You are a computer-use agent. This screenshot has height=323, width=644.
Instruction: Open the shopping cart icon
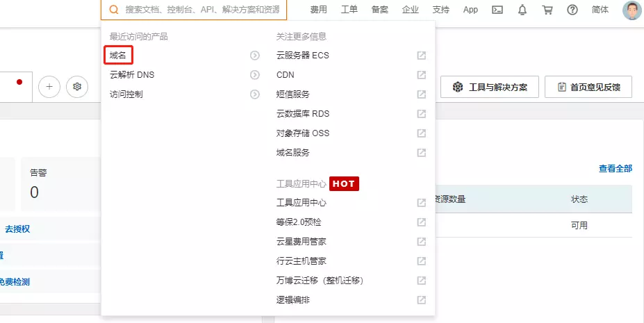(547, 10)
